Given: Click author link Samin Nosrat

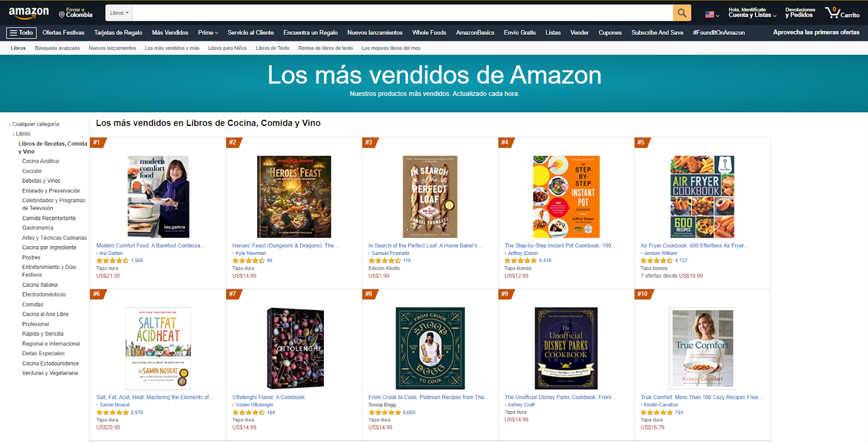Looking at the screenshot, I should coord(114,405).
